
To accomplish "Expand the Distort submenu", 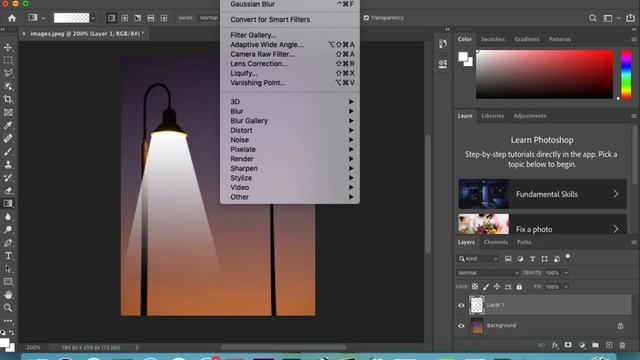I will coord(290,130).
